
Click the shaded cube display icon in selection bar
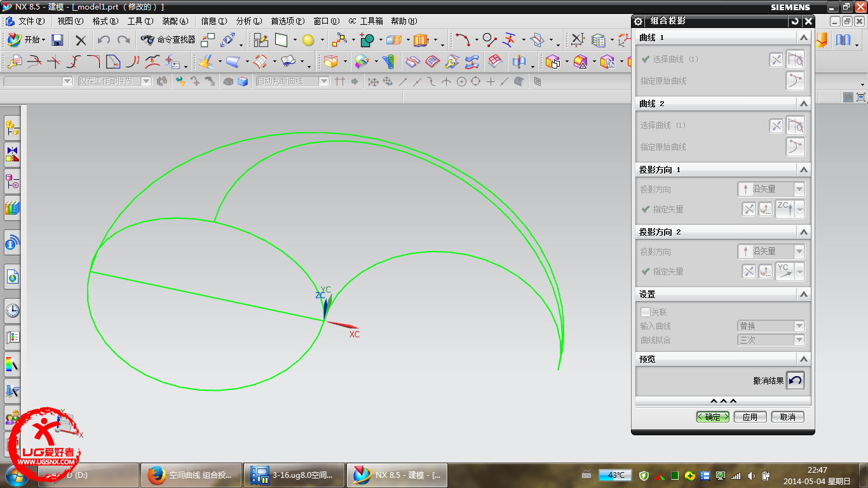pos(243,81)
